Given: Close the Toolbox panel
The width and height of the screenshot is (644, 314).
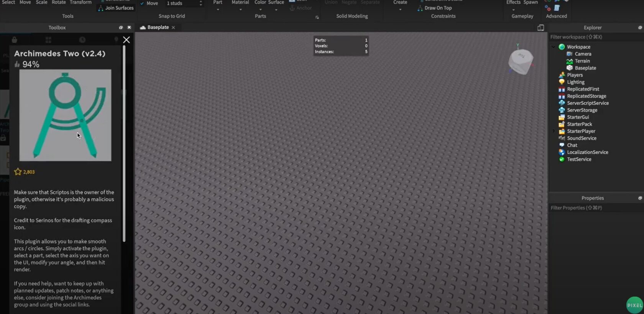Looking at the screenshot, I should click(129, 28).
